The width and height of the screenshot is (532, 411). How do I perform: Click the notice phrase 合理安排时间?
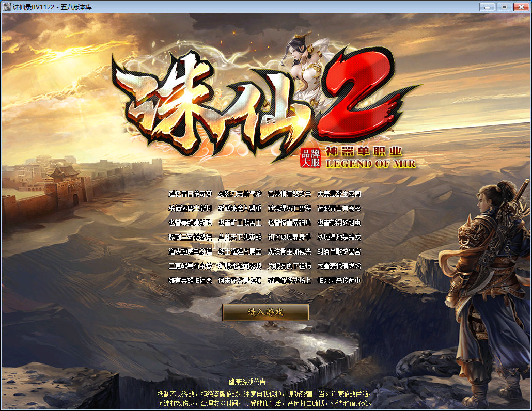coord(219,404)
